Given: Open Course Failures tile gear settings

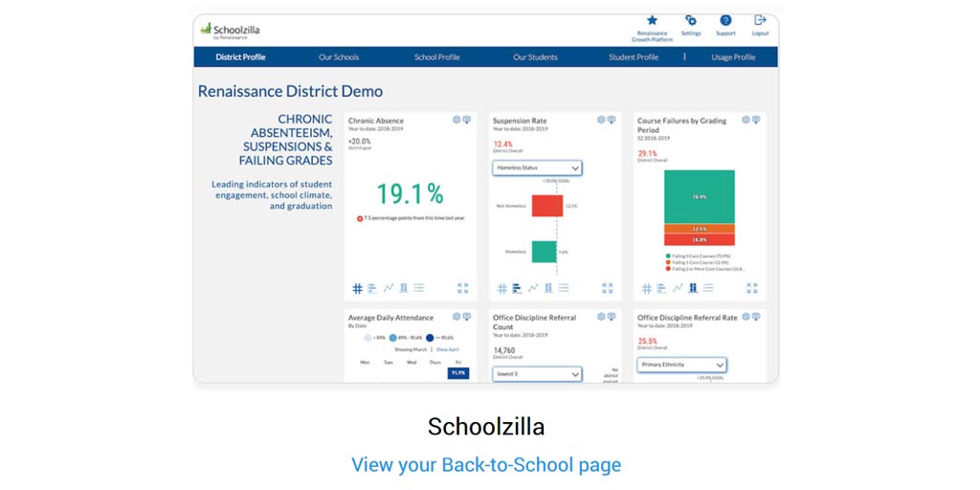Looking at the screenshot, I should click(x=746, y=120).
